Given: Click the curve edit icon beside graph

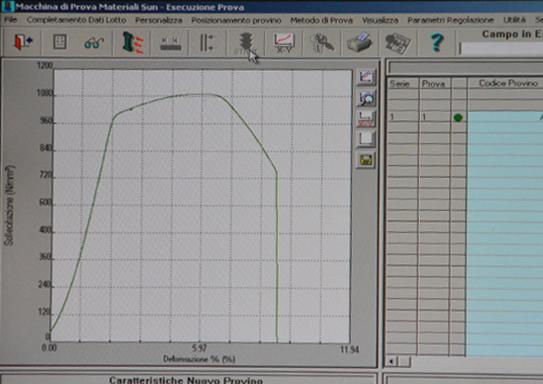Looking at the screenshot, I should tap(366, 77).
